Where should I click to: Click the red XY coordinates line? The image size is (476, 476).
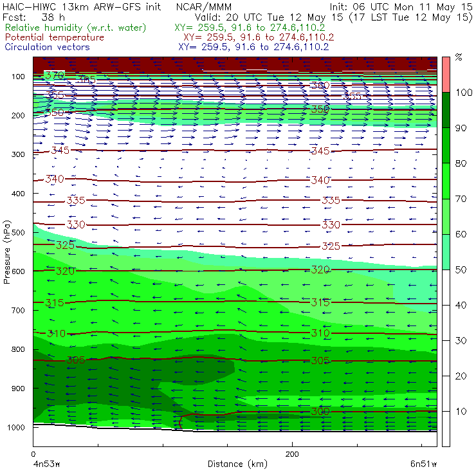coord(259,37)
